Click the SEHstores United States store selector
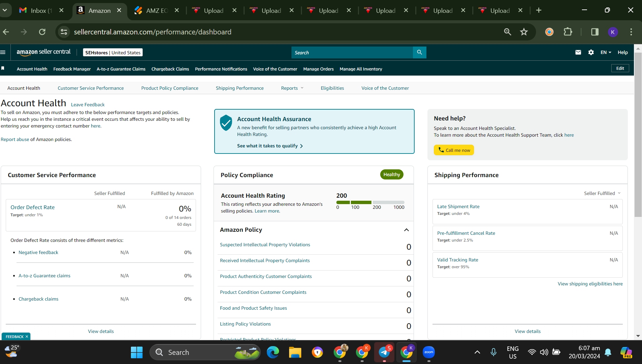 113,52
